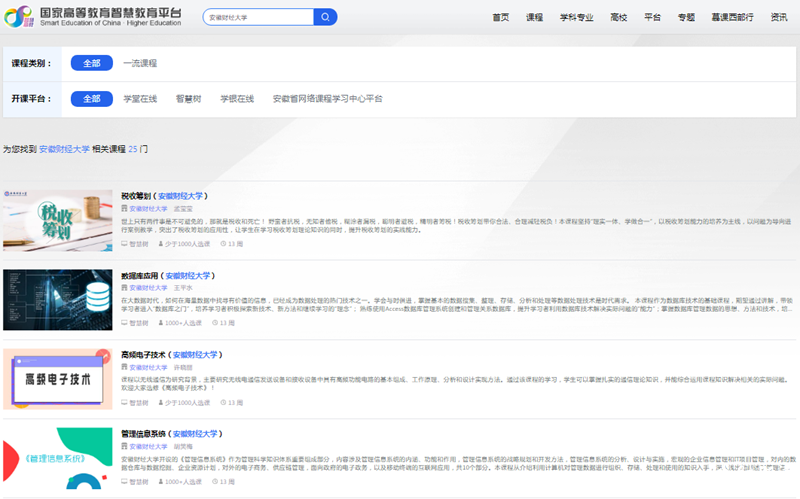Image resolution: width=800 pixels, height=499 pixels.
Task: Click the 智慧树 platform icon under 高频电子技术
Action: tap(124, 402)
